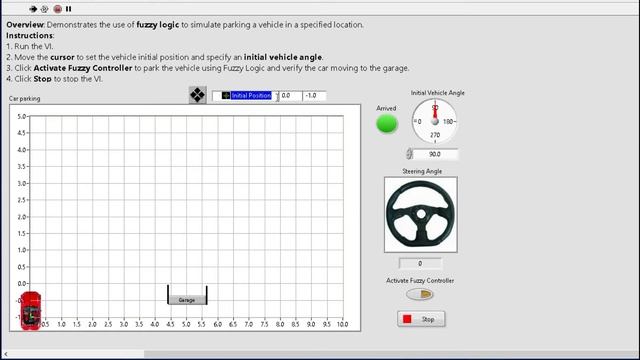640x360 pixels.
Task: Click the 90.0 angle numeric field
Action: tap(435, 154)
